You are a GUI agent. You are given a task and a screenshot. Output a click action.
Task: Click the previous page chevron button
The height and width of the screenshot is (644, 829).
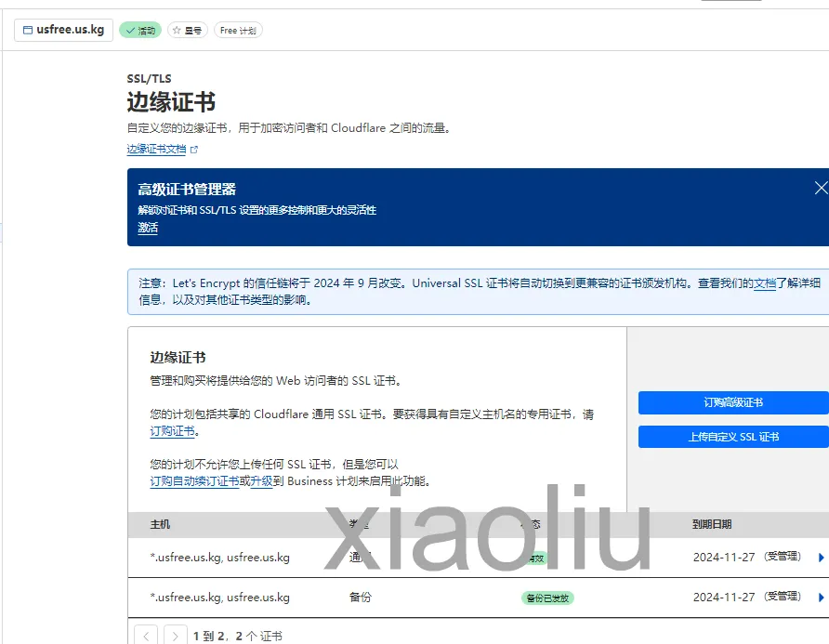(x=146, y=636)
